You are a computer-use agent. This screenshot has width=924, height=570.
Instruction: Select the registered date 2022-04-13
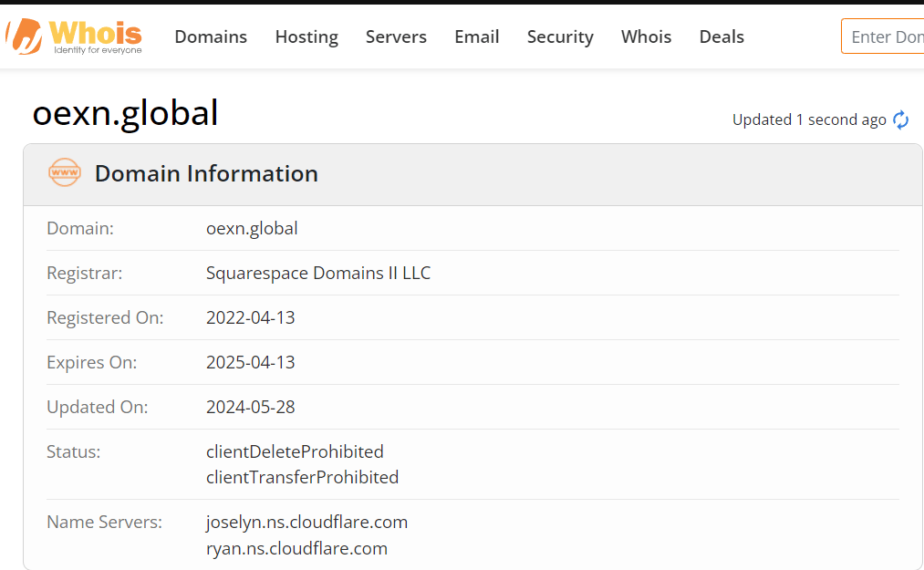click(x=251, y=317)
